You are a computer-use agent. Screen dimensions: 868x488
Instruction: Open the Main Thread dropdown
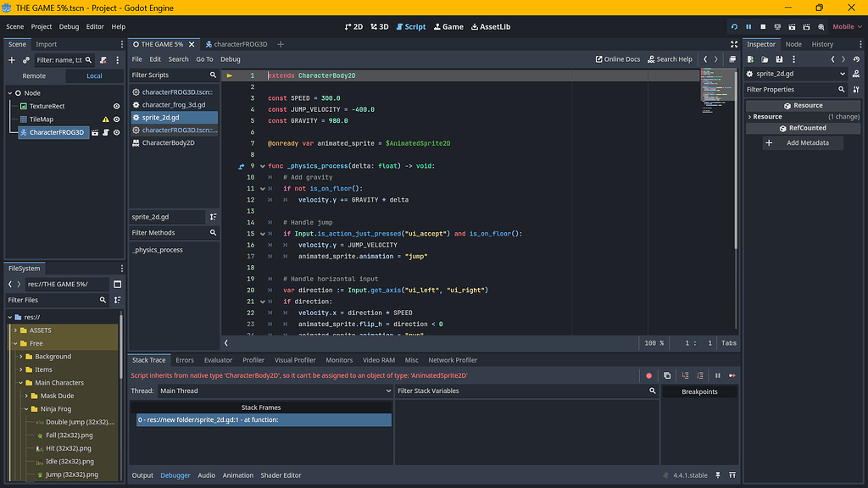coord(275,391)
